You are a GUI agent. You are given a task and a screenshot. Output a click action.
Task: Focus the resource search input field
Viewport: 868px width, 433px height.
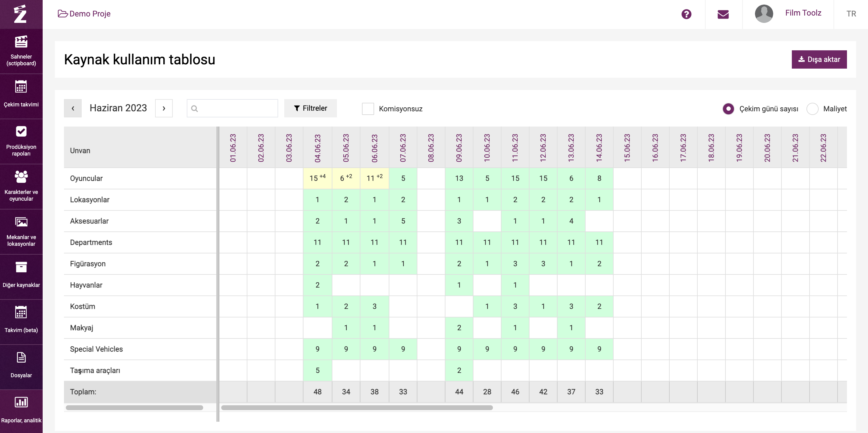pyautogui.click(x=232, y=108)
